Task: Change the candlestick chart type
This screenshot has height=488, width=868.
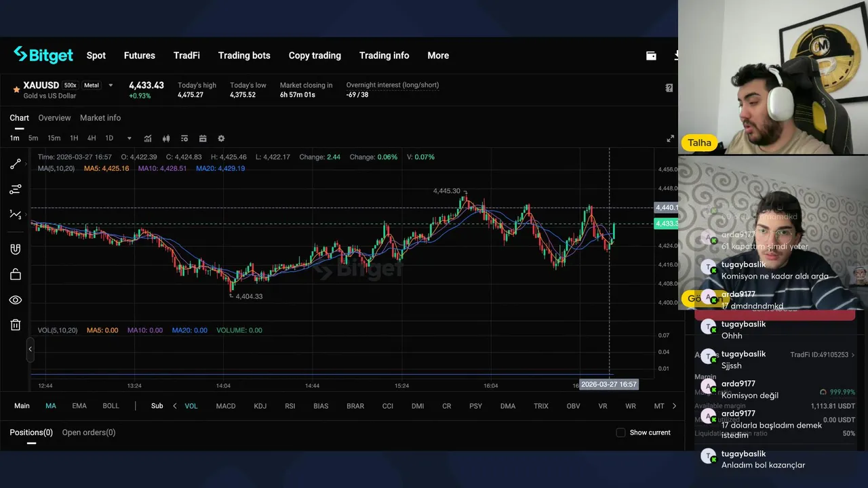Action: click(165, 138)
